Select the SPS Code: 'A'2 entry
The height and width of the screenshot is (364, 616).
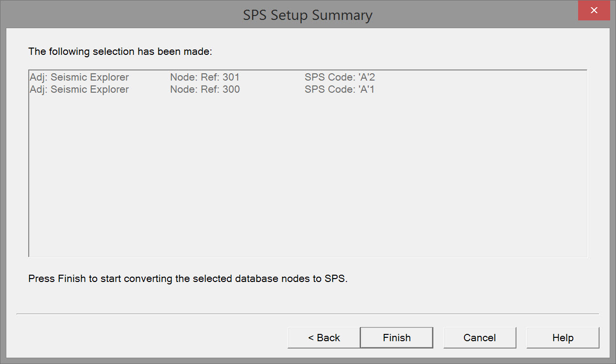(x=340, y=77)
